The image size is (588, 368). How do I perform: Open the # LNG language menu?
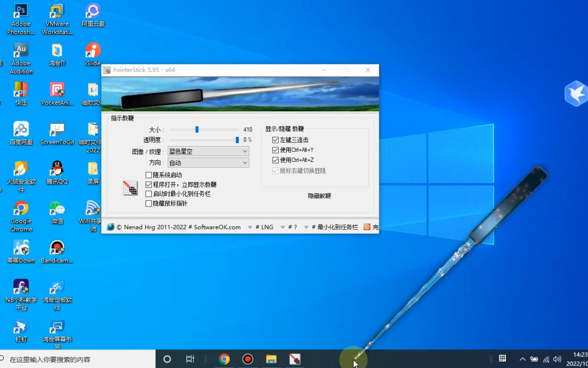click(264, 227)
